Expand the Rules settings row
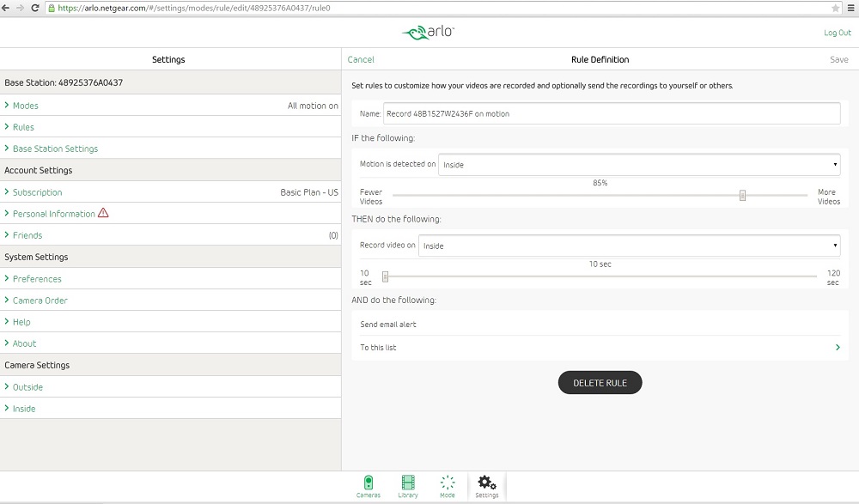 tap(170, 126)
